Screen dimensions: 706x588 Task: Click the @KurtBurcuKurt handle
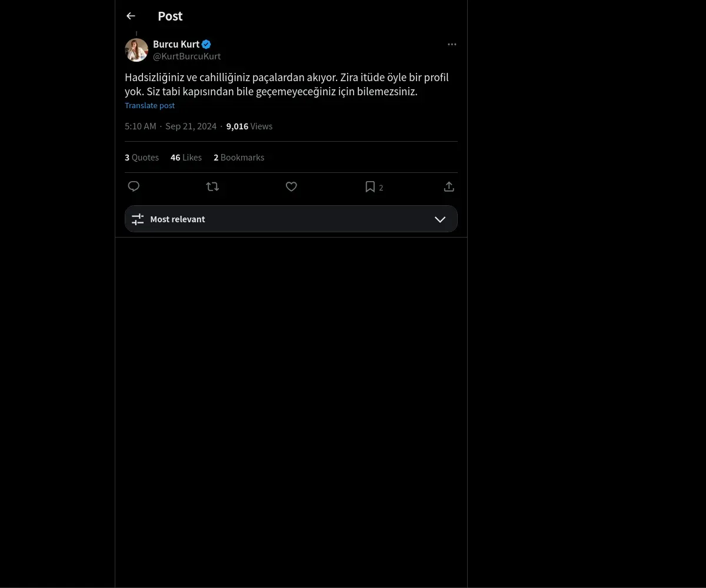[x=187, y=56]
